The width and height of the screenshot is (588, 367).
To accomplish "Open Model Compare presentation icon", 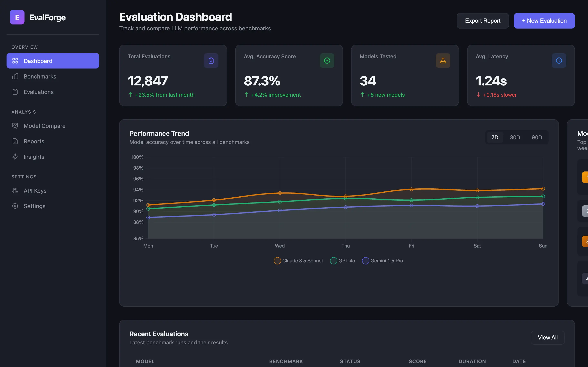I will (x=15, y=126).
